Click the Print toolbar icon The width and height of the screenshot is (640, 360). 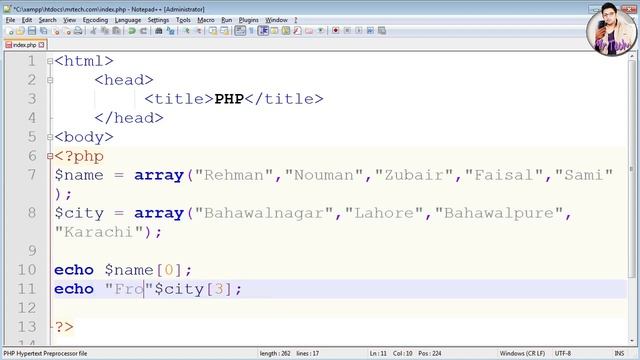pos(78,31)
